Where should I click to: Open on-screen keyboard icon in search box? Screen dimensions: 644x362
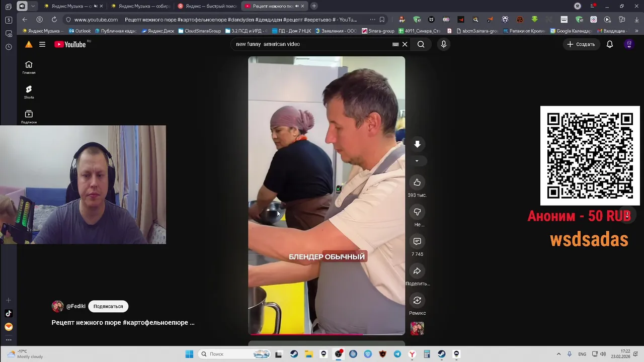395,44
